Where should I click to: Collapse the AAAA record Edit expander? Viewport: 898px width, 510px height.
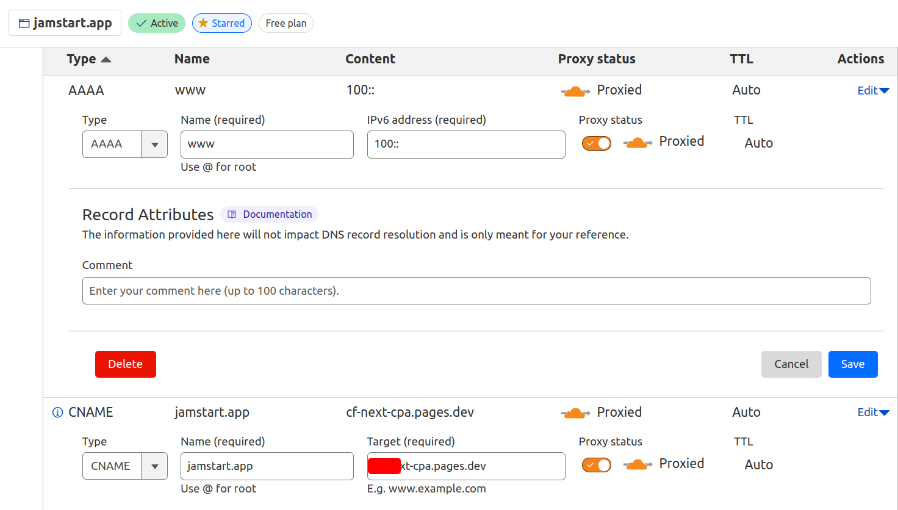click(x=873, y=90)
